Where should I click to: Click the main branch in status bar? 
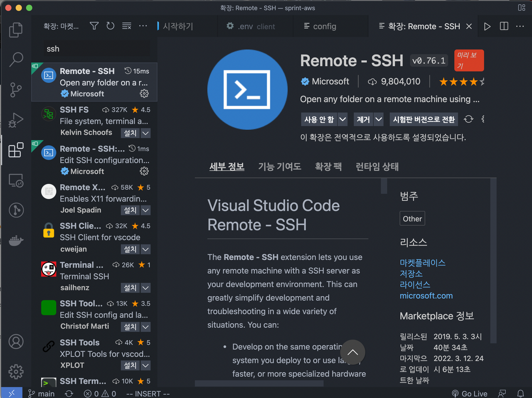[x=41, y=393]
